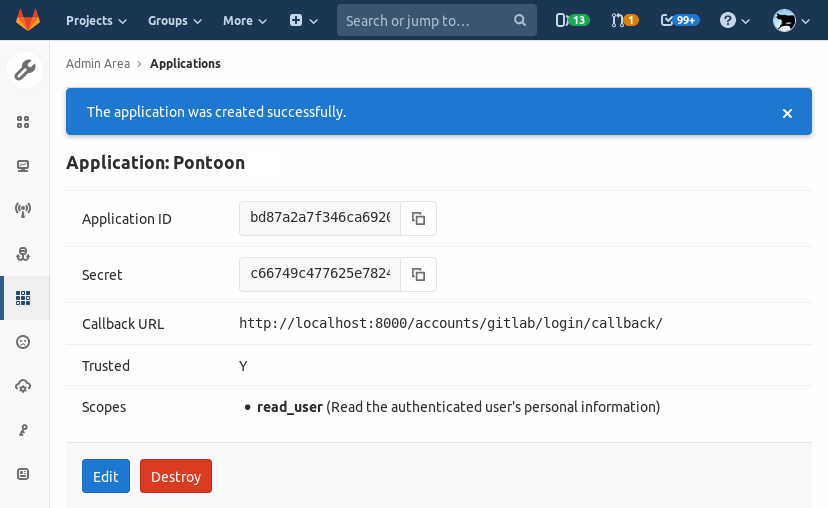Screen dimensions: 828x508
Task: Click the plus new item icon
Action: click(296, 21)
